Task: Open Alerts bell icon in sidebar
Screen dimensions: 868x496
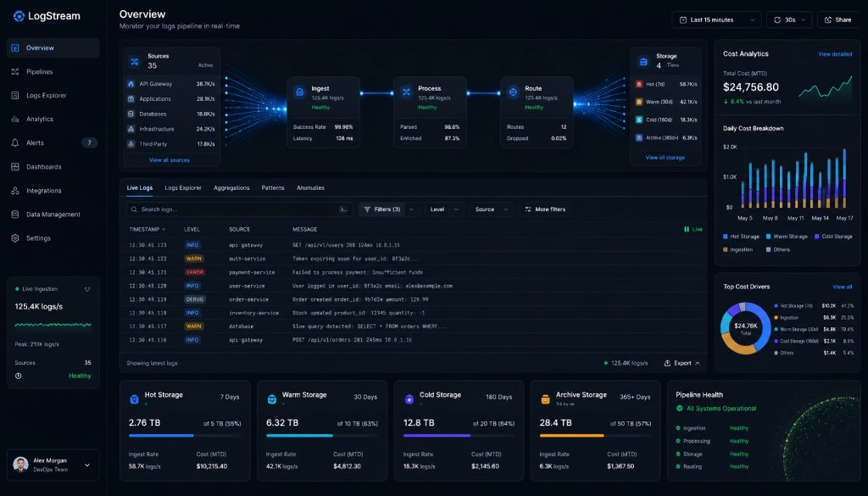Action: coord(15,142)
